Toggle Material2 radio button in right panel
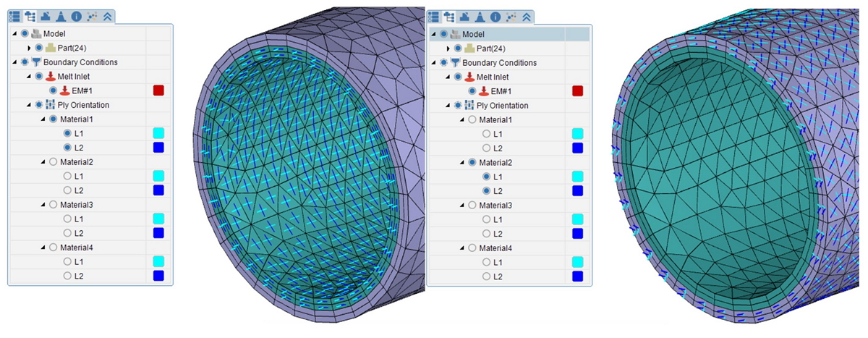Screen dimensions: 868x338 tap(472, 163)
